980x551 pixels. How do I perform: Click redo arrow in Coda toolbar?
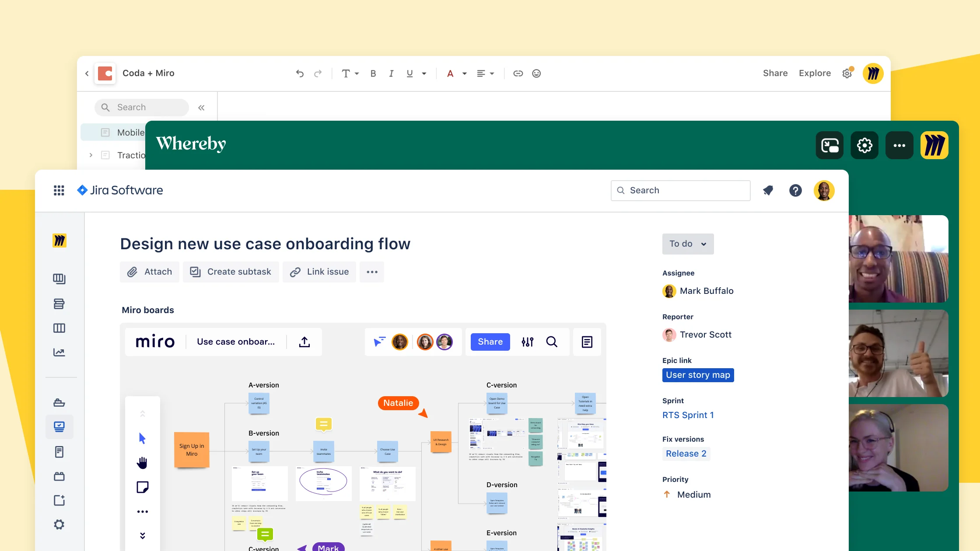tap(318, 73)
